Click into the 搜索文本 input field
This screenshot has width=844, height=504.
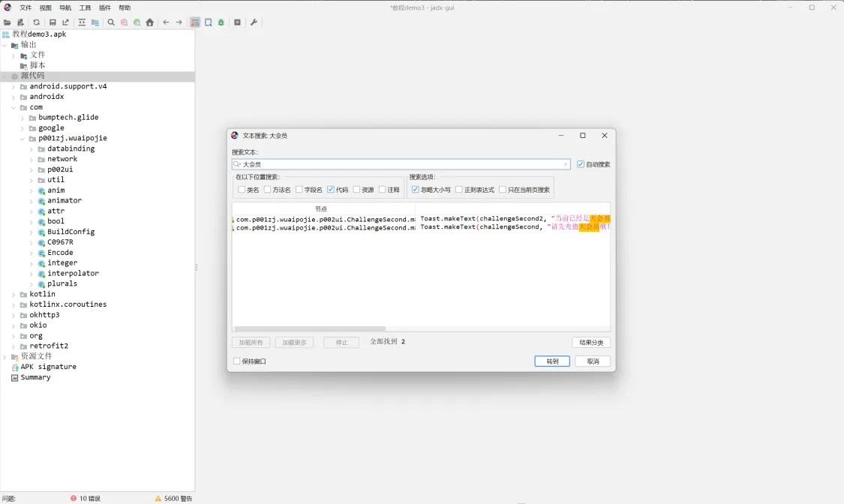tap(401, 164)
